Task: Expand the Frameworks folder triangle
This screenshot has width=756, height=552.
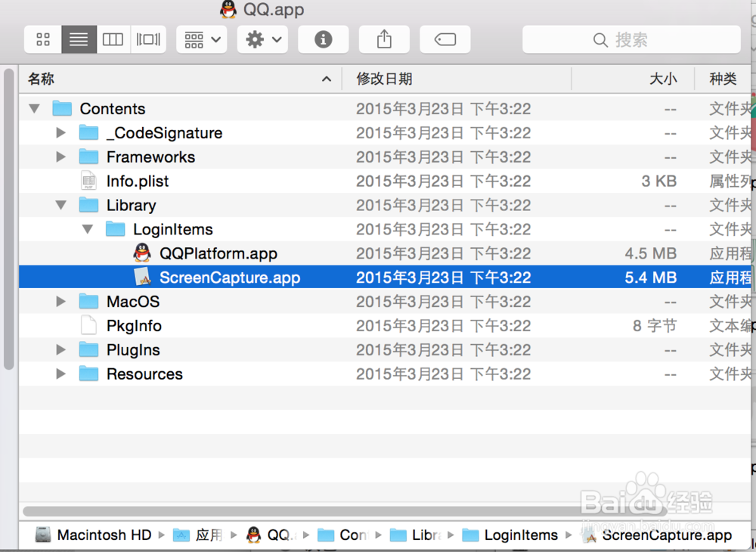Action: (60, 157)
